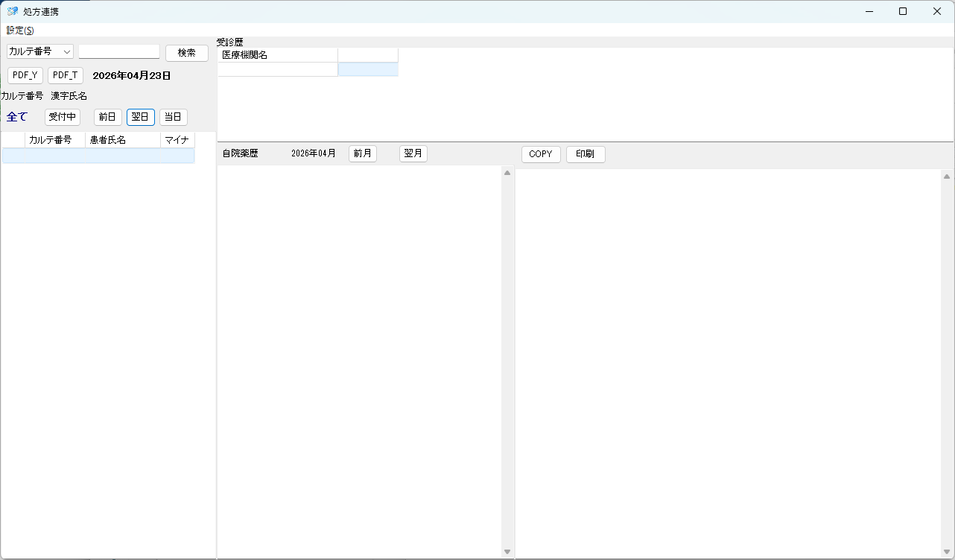Click the 検索 search button
This screenshot has width=955, height=560.
(x=186, y=52)
